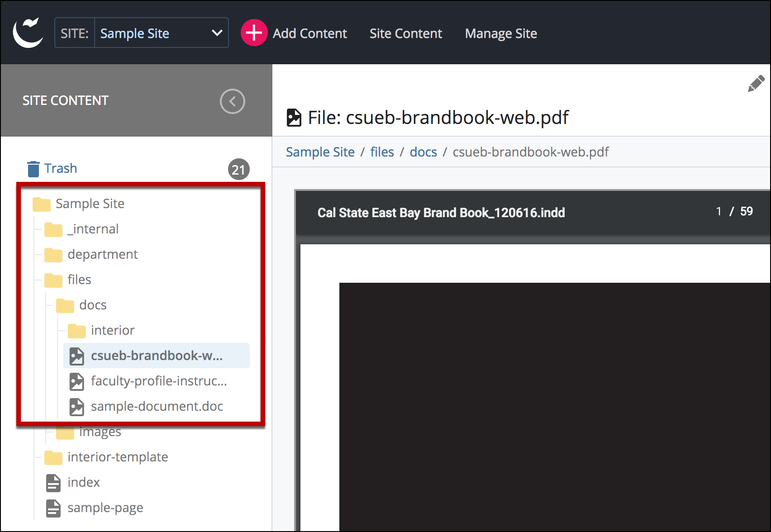Collapse the Site Content sidebar panel
Viewport: 771px width, 532px height.
[x=233, y=101]
